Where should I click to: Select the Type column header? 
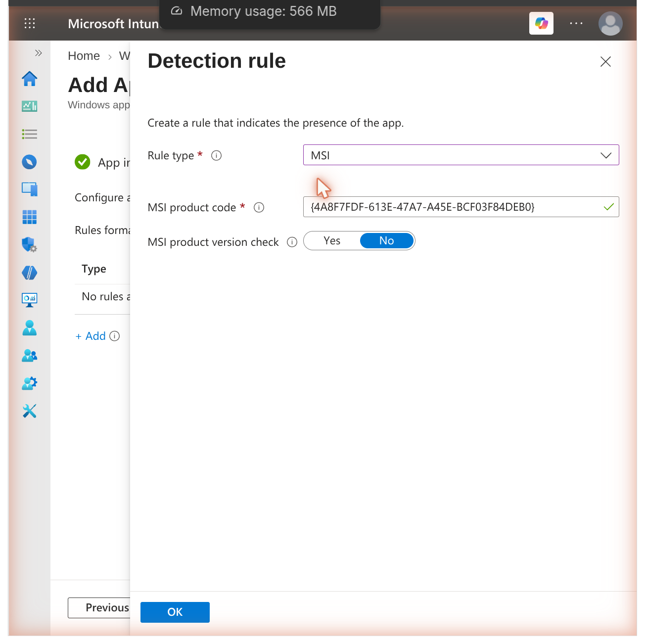coord(94,269)
